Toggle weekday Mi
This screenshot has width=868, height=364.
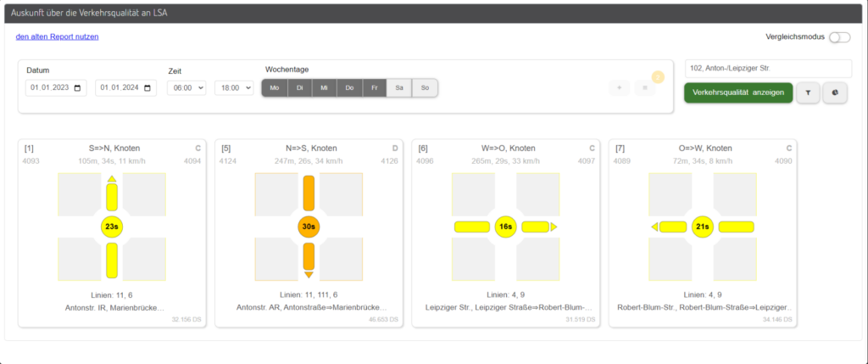(x=325, y=88)
